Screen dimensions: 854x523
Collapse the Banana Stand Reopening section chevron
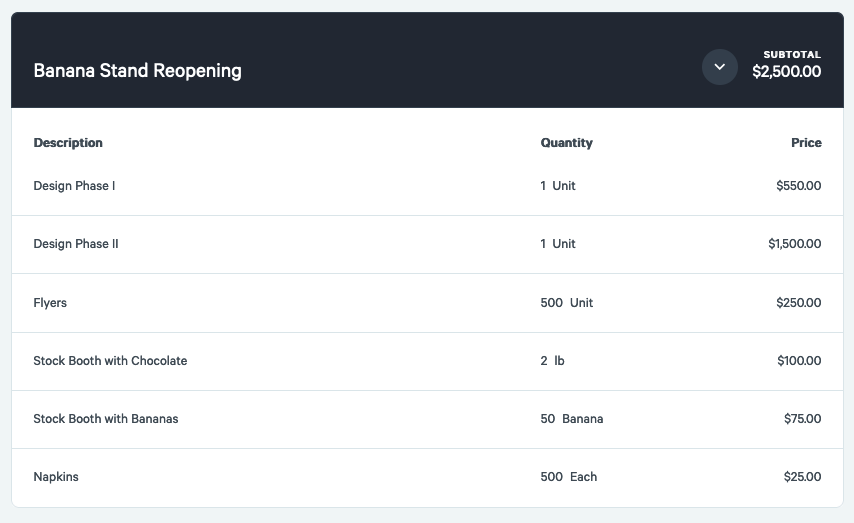tap(719, 67)
